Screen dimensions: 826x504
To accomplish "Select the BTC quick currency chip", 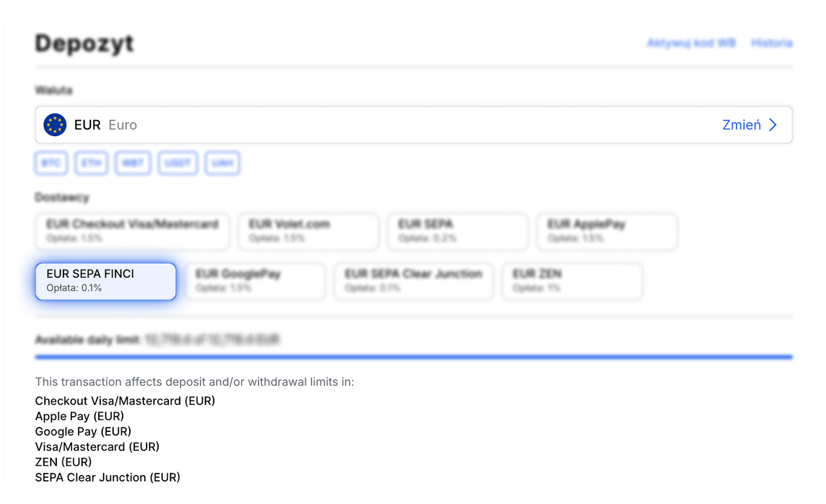I will click(51, 163).
